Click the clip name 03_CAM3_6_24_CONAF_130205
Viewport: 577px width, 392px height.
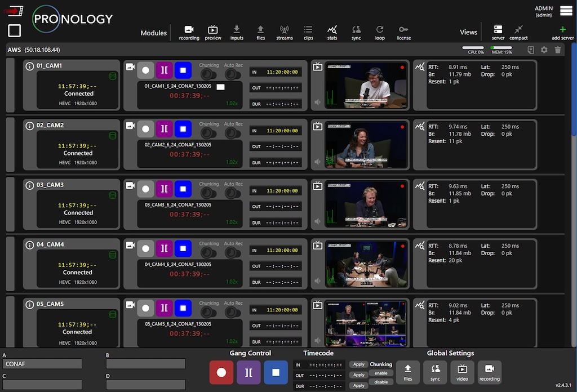(178, 205)
